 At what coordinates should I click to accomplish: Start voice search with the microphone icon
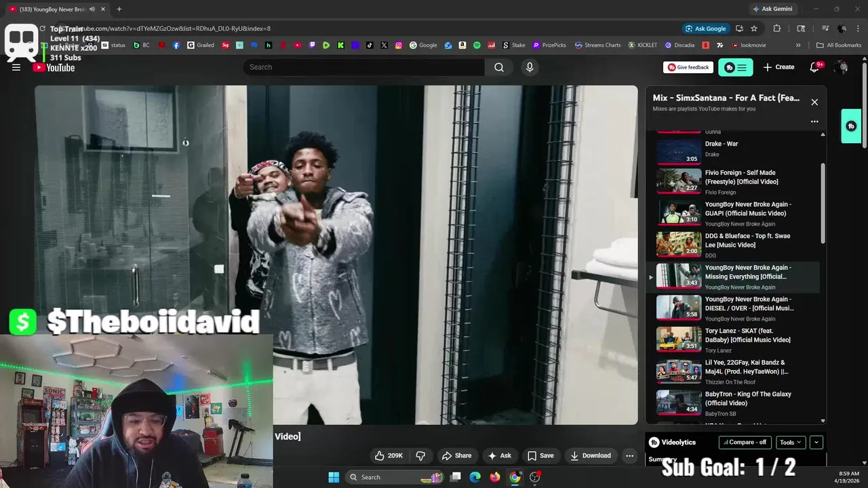click(x=530, y=67)
